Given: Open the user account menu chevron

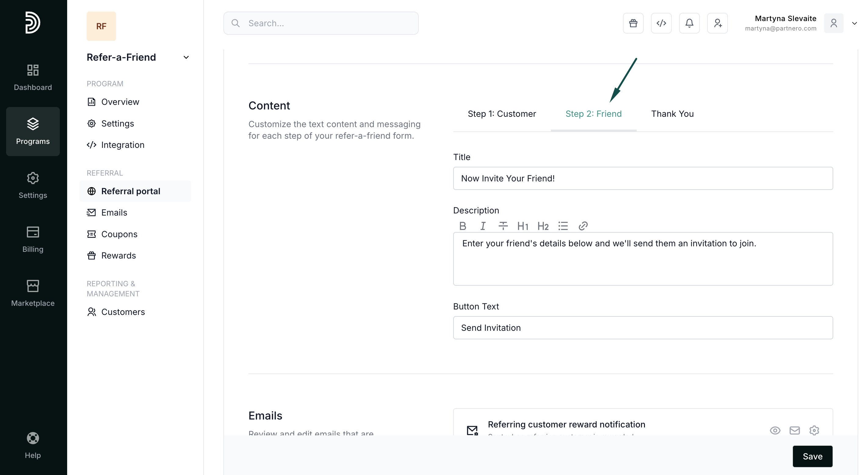Looking at the screenshot, I should pyautogui.click(x=854, y=23).
